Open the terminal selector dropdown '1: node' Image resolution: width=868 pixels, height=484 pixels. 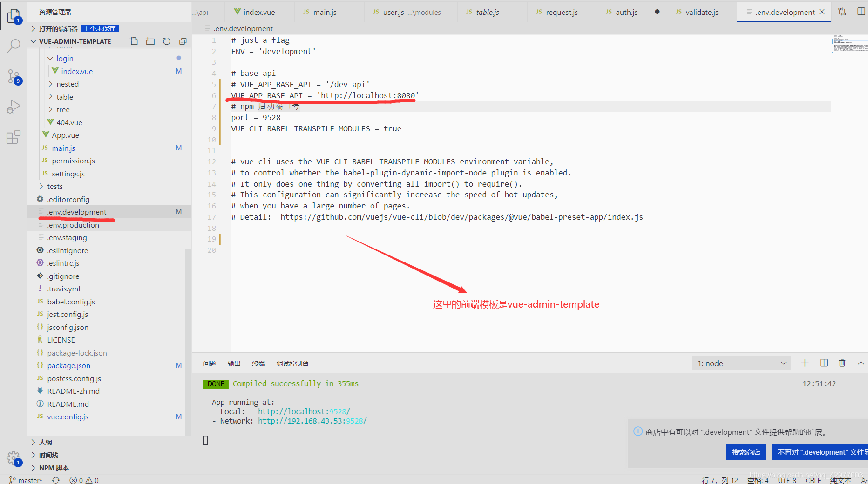[741, 363]
